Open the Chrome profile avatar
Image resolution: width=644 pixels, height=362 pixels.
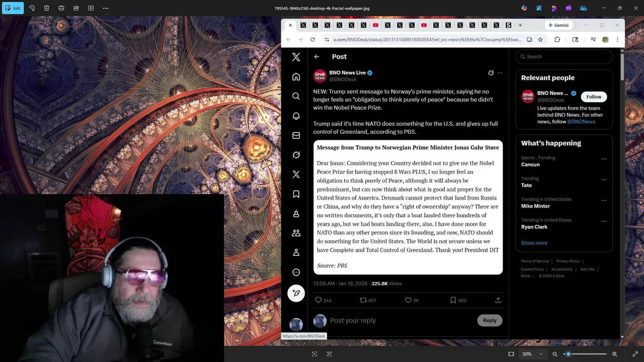tap(605, 40)
